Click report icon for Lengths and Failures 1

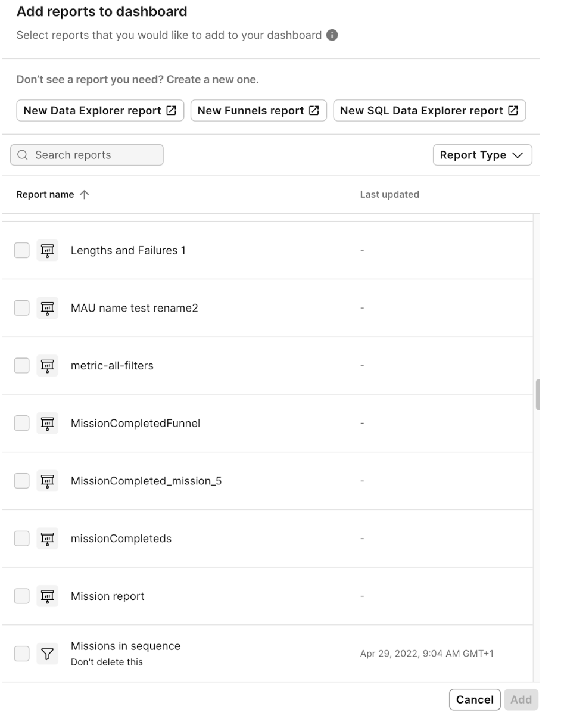coord(47,251)
